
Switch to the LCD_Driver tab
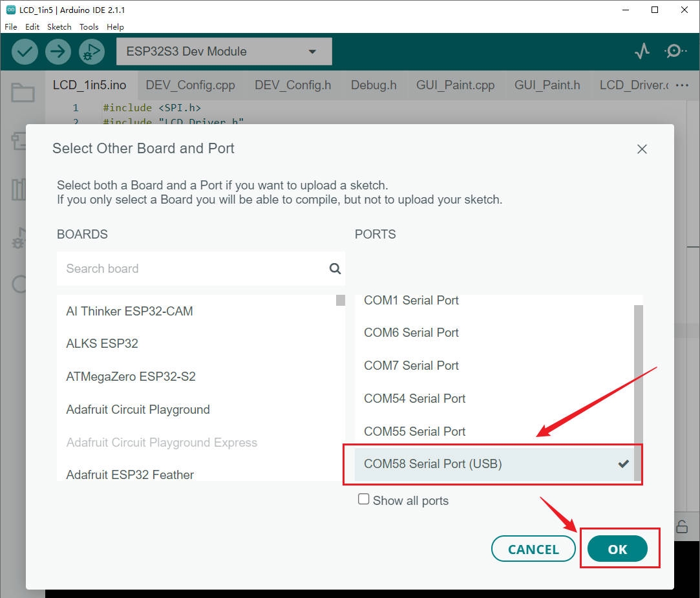[634, 85]
